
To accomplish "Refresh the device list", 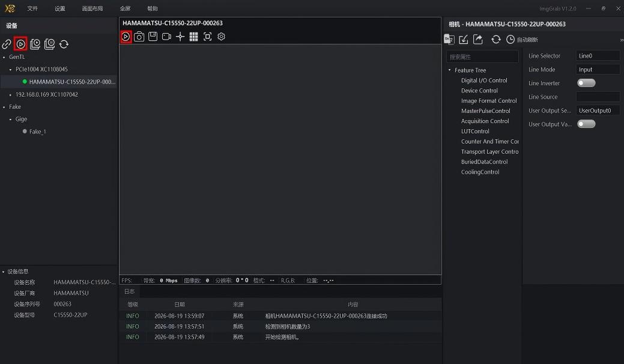I will click(64, 44).
